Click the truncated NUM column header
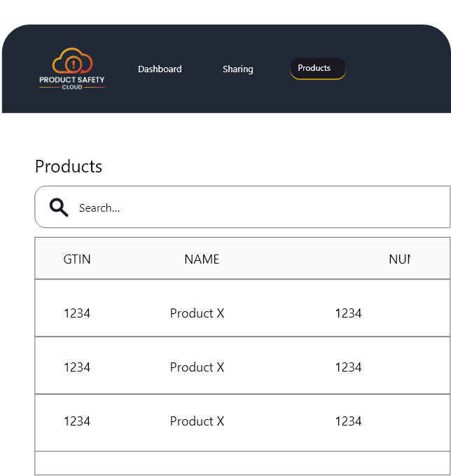 (399, 259)
